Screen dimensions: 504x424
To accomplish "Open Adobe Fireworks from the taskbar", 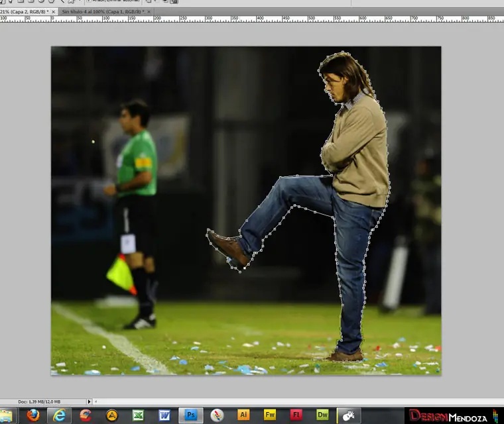I will click(x=270, y=415).
